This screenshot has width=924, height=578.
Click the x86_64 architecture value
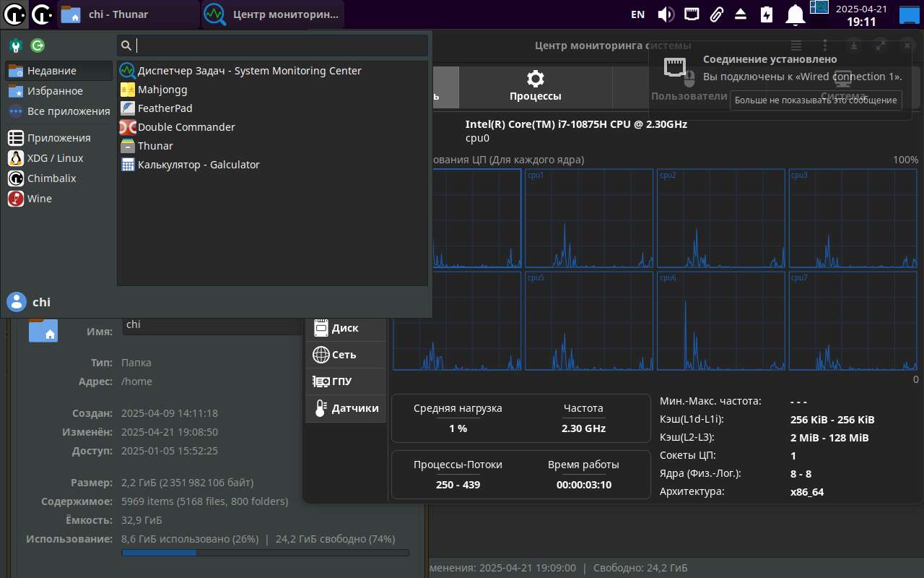coord(807,492)
